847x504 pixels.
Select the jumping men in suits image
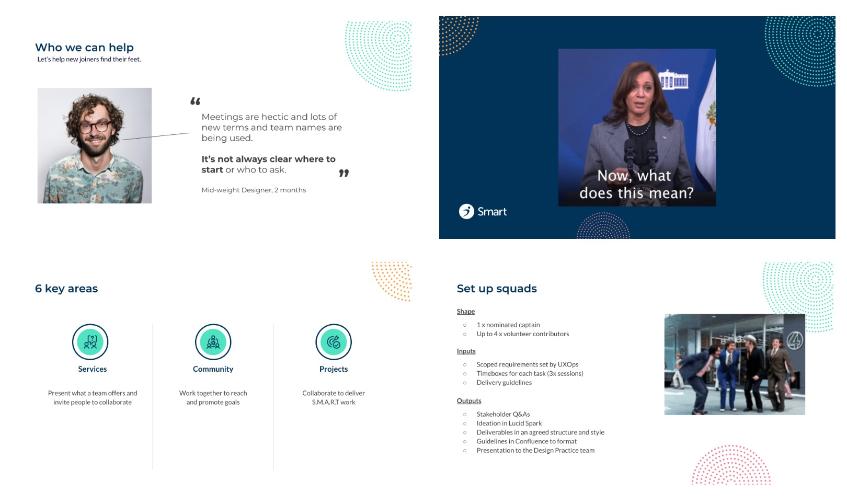(735, 364)
